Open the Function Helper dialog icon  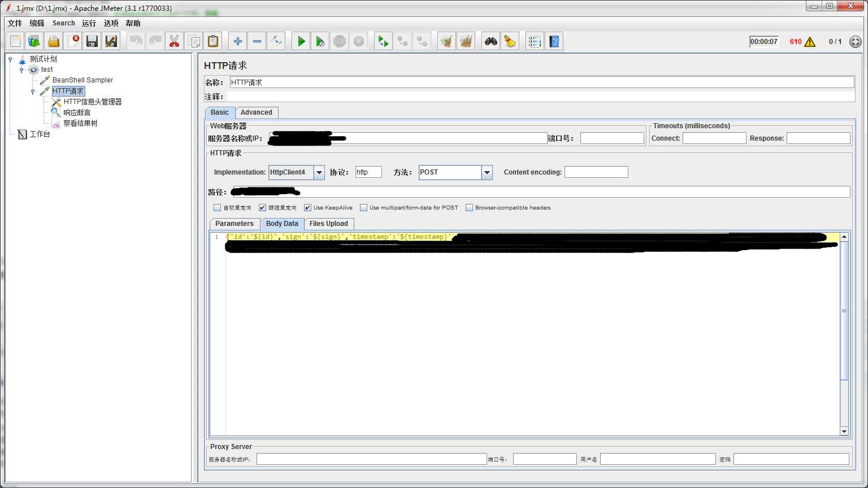pyautogui.click(x=535, y=41)
